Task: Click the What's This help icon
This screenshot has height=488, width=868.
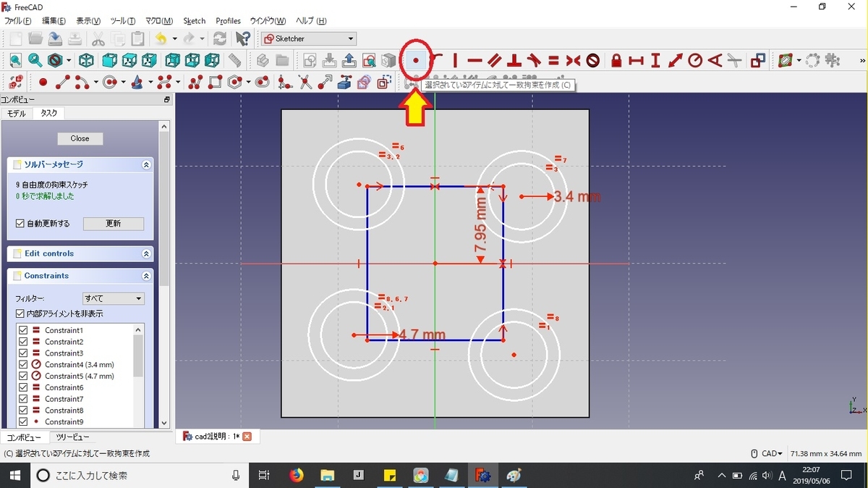Action: coord(243,38)
